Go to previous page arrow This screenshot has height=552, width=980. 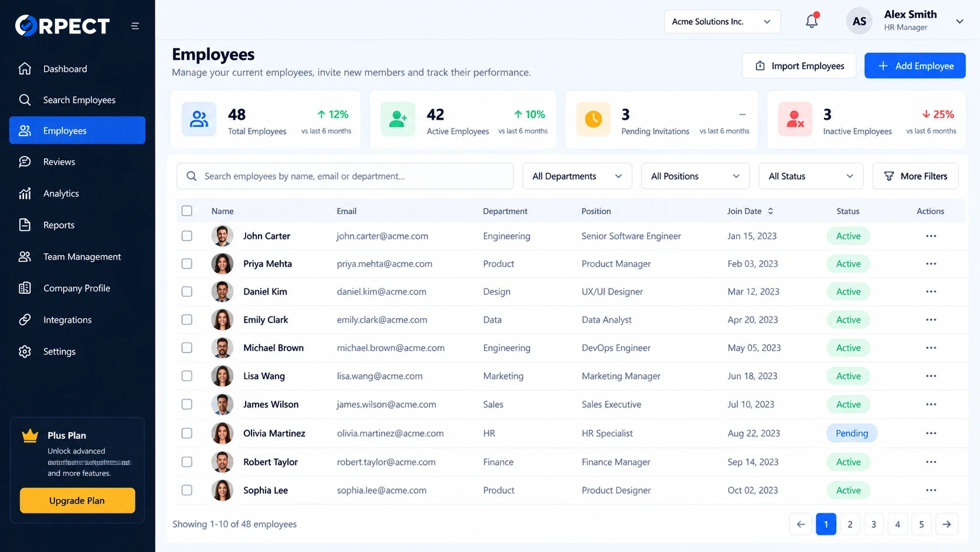pyautogui.click(x=801, y=524)
